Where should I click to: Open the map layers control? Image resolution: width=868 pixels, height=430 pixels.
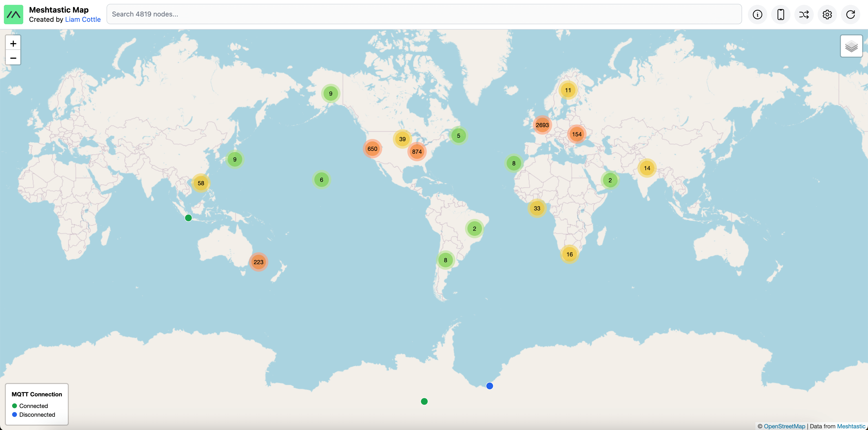click(x=851, y=46)
